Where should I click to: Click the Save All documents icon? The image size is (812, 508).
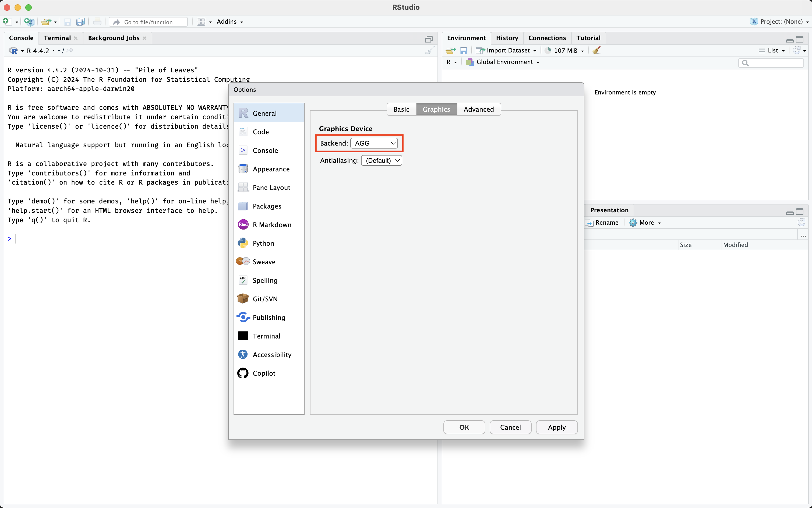(x=80, y=22)
